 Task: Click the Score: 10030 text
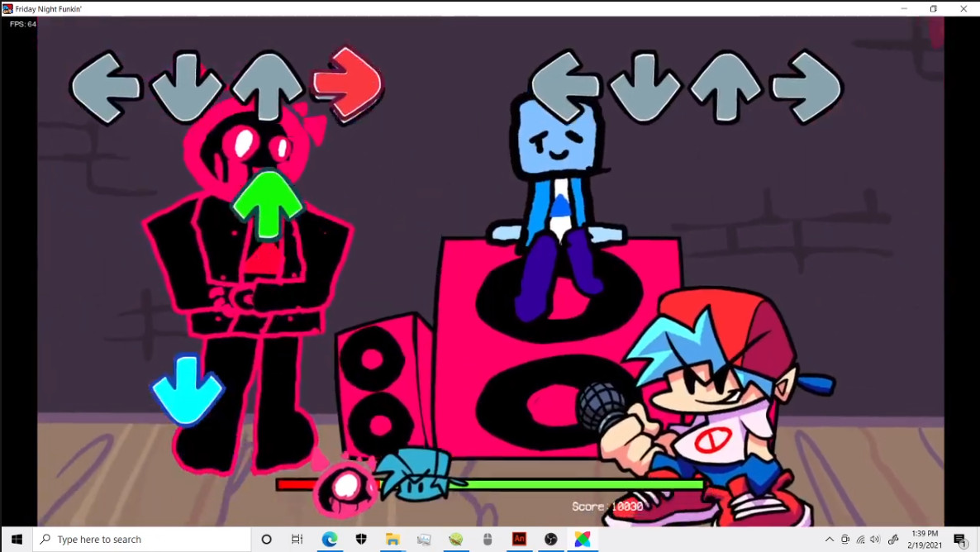tap(607, 507)
